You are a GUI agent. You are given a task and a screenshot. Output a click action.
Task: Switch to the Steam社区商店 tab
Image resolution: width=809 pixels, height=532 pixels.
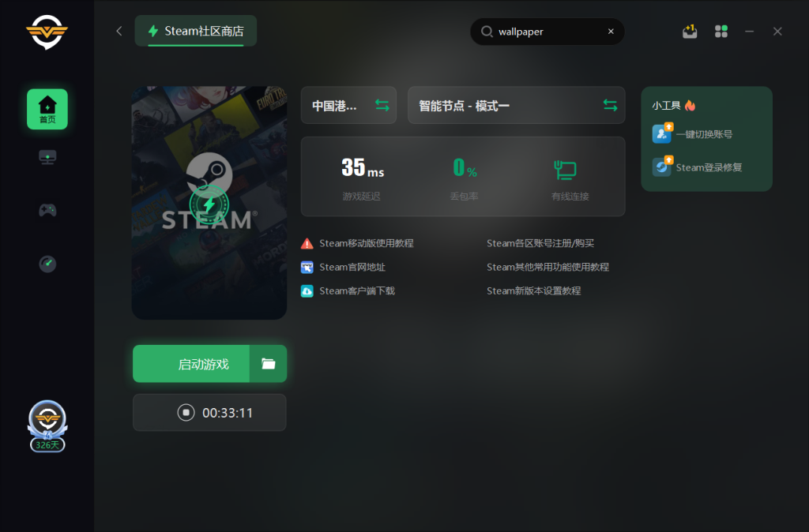click(x=196, y=31)
